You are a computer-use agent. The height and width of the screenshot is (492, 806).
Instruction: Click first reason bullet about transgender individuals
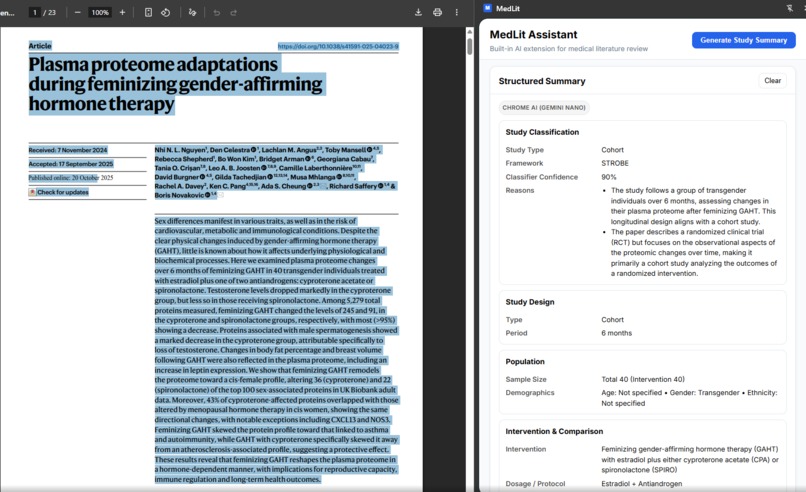693,206
